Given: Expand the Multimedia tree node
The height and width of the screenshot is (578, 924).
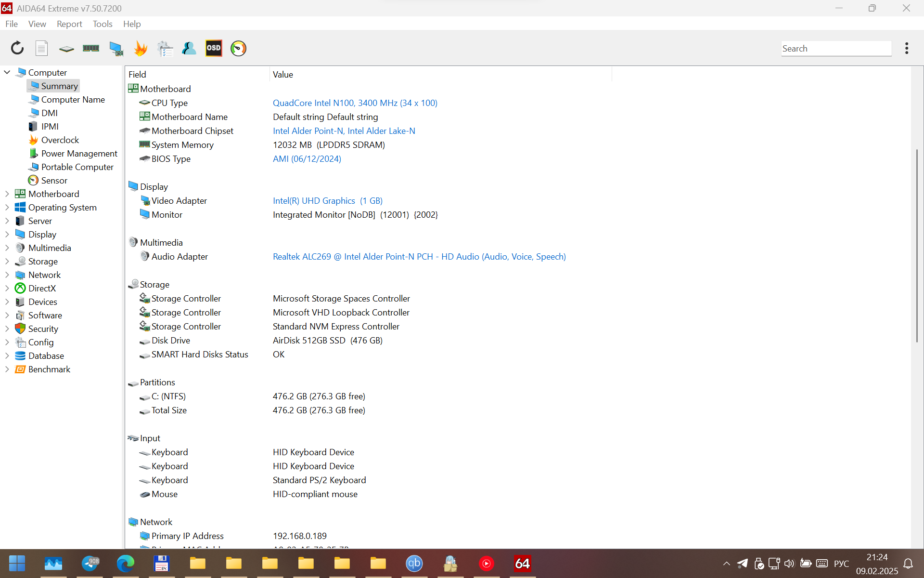Looking at the screenshot, I should tap(7, 248).
